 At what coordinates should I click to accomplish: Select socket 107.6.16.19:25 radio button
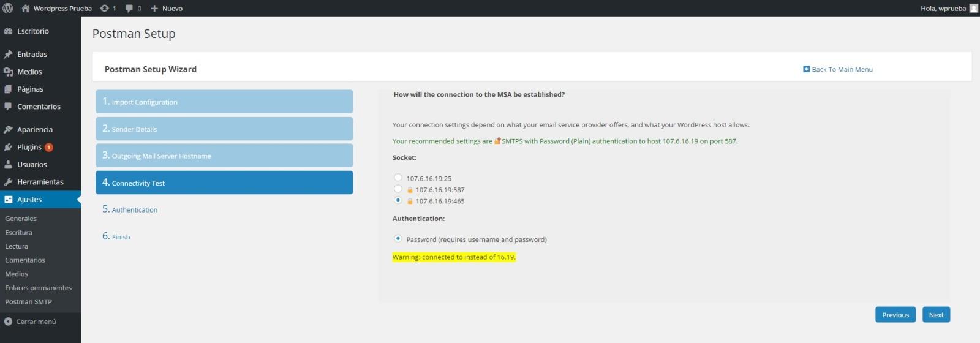coord(398,178)
